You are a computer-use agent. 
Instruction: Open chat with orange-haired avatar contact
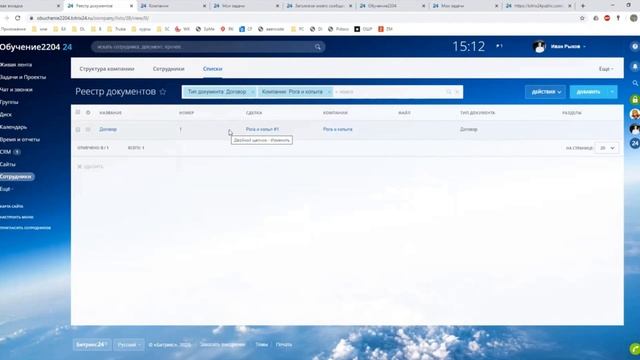(x=635, y=114)
